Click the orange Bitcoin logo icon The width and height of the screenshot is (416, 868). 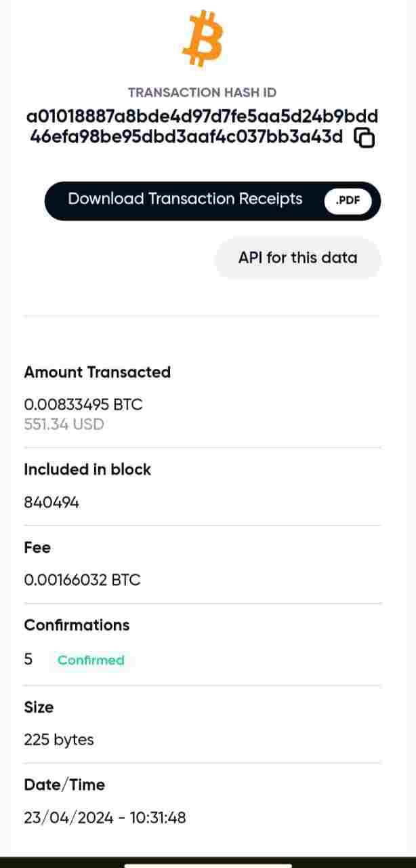(203, 38)
